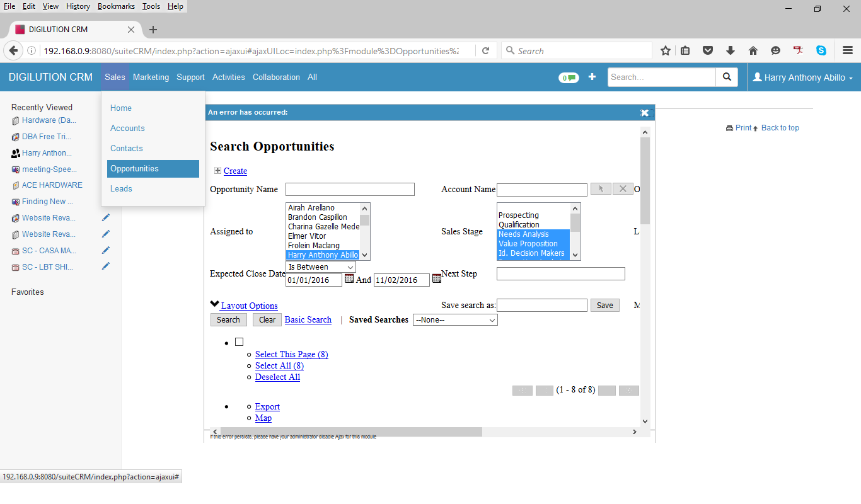The height and width of the screenshot is (504, 861).
Task: Click the Next Step input field
Action: (561, 273)
